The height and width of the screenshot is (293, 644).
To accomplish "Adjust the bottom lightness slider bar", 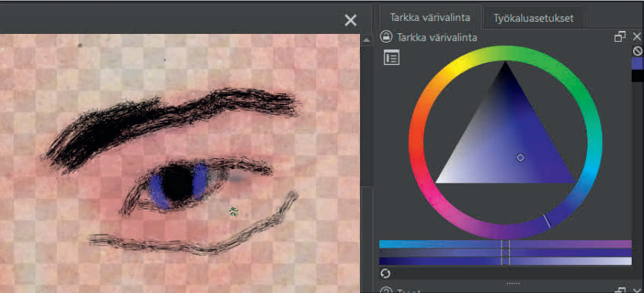I will click(505, 261).
